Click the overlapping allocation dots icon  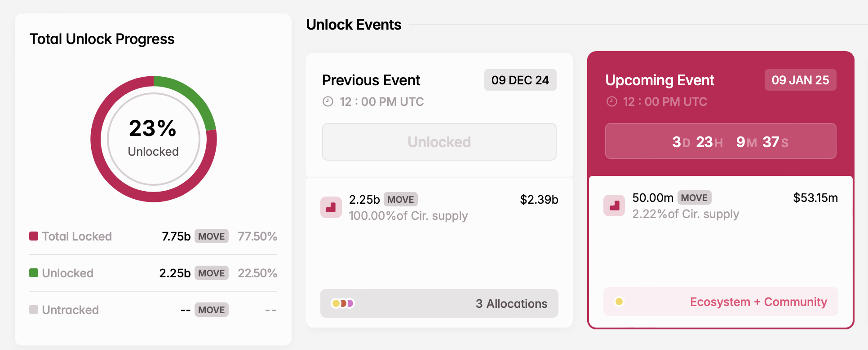tap(342, 303)
